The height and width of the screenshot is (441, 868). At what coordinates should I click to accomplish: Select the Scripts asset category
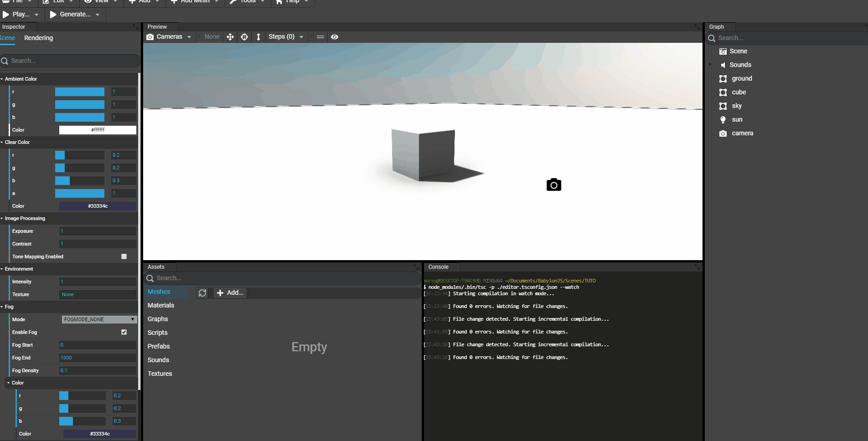(158, 333)
